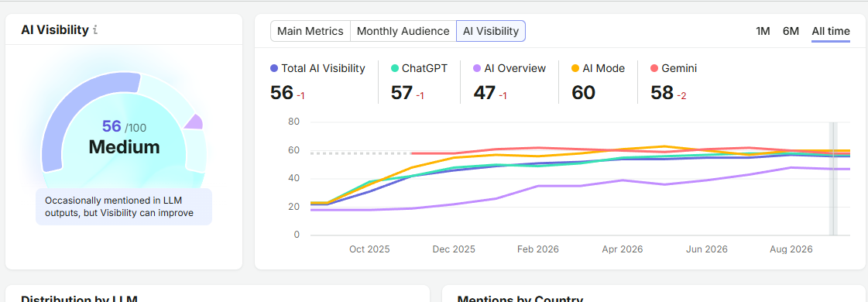
Task: Click the AI Overview legend label
Action: pyautogui.click(x=515, y=69)
